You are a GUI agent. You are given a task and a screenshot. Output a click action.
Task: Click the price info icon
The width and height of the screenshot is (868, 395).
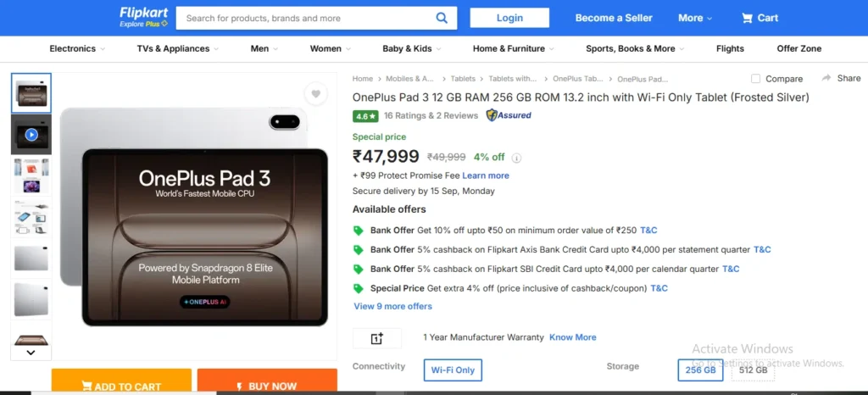click(517, 158)
